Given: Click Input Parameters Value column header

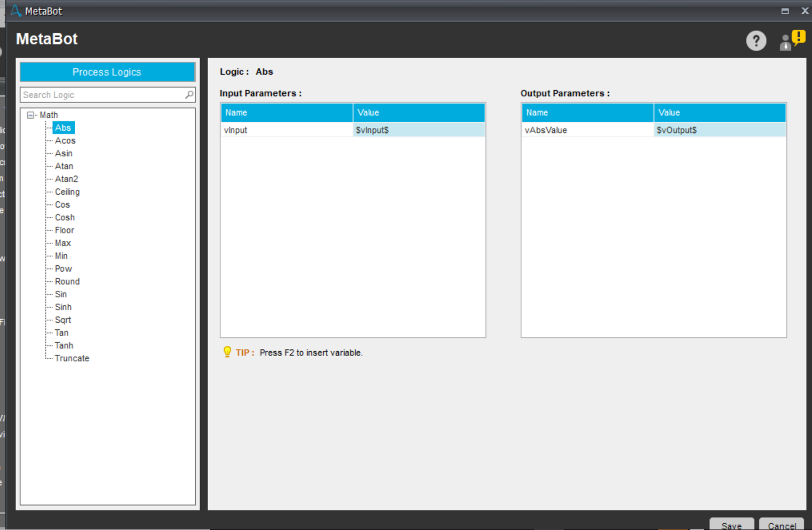Looking at the screenshot, I should [419, 113].
